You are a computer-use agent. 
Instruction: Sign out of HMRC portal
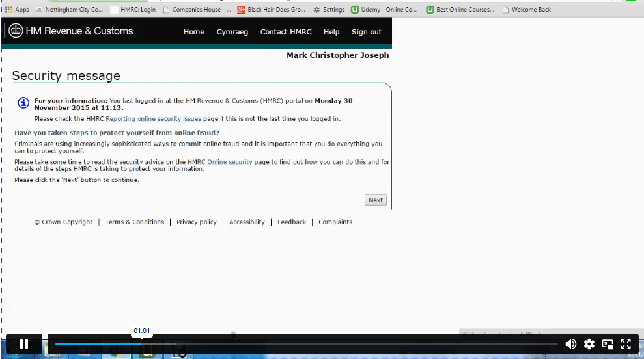(367, 32)
